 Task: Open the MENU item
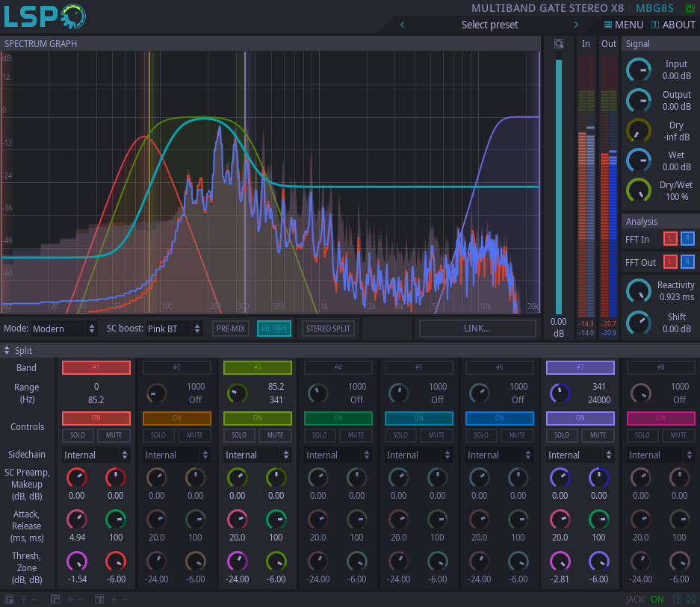click(623, 25)
